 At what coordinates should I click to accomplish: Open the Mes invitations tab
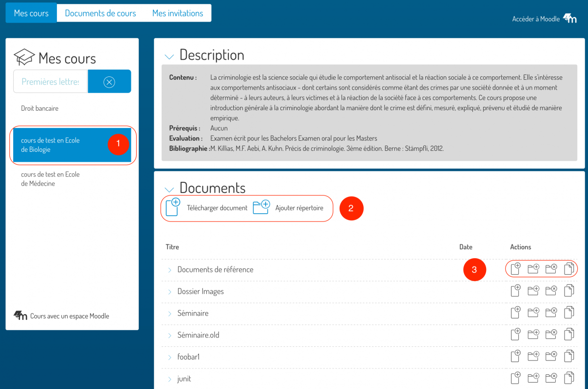point(177,13)
